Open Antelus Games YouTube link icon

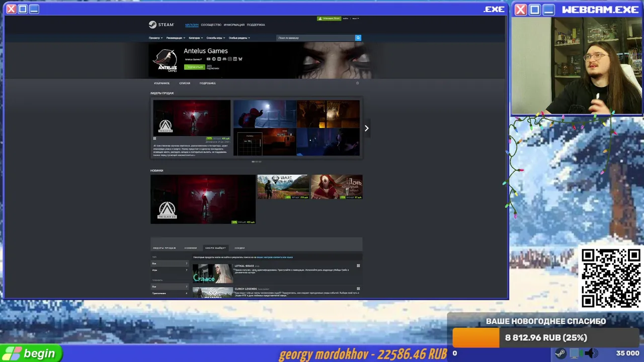pos(208,59)
